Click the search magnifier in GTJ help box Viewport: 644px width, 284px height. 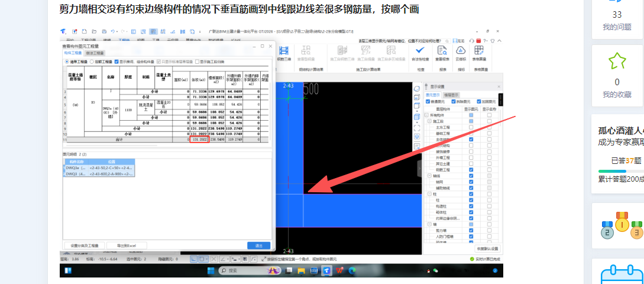448,41
